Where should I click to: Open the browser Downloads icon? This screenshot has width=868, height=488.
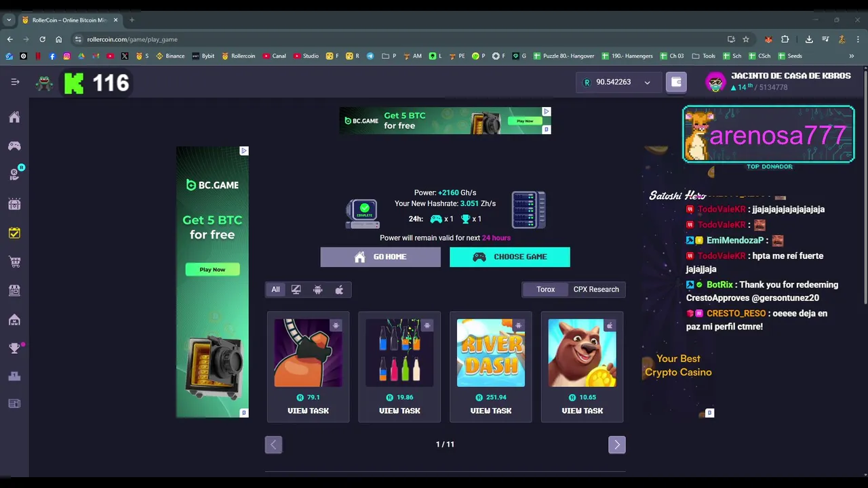point(809,39)
